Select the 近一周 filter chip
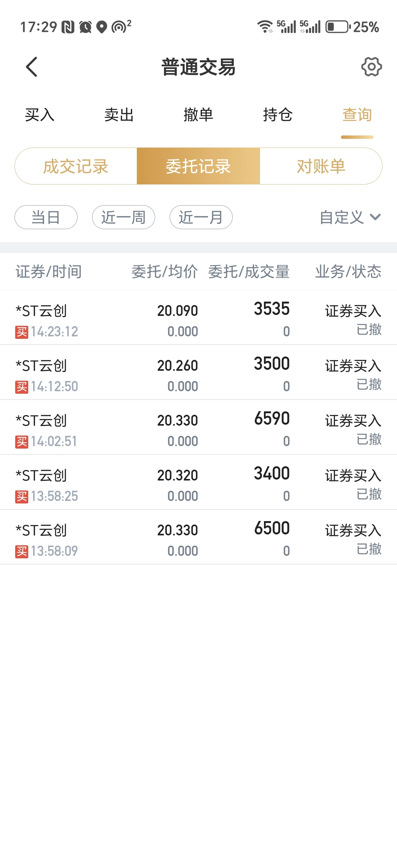This screenshot has height=868, width=397. 124,217
